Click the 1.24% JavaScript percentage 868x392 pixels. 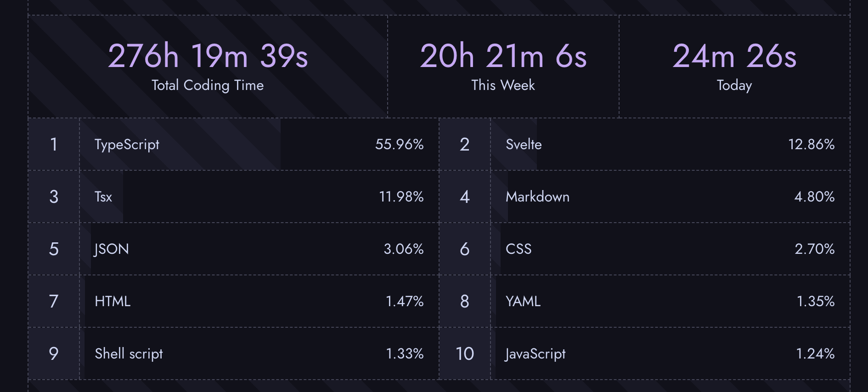point(815,354)
